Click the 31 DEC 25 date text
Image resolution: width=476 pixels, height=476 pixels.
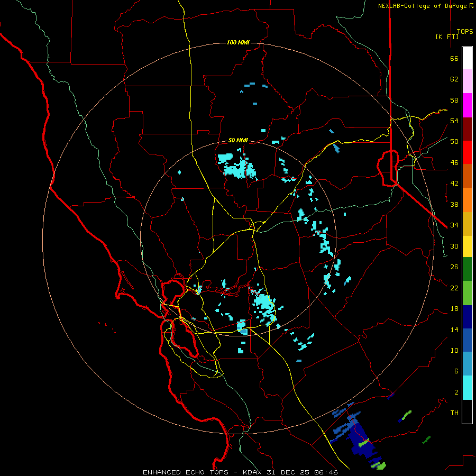pos(288,472)
